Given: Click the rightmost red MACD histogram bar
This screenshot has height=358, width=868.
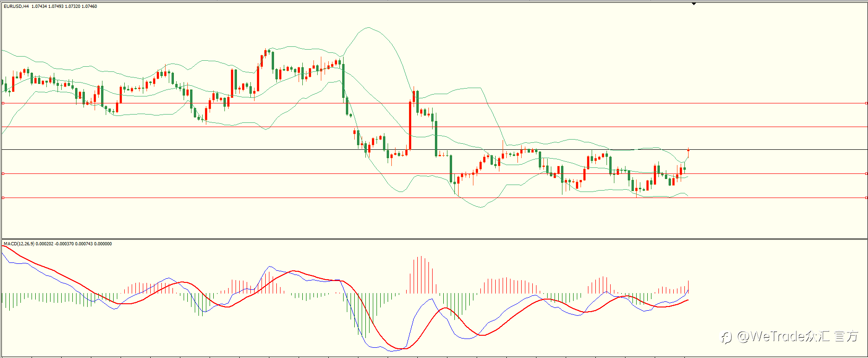Looking at the screenshot, I should (689, 287).
